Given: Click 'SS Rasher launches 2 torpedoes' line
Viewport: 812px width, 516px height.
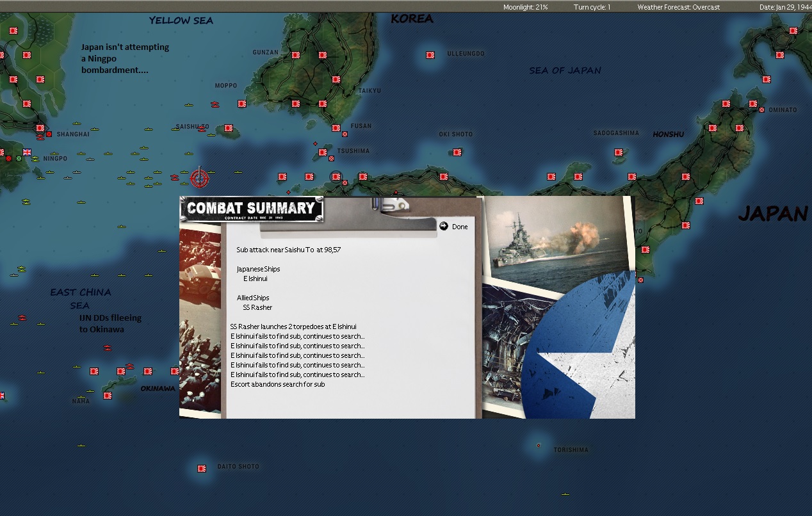Looking at the screenshot, I should [x=293, y=327].
